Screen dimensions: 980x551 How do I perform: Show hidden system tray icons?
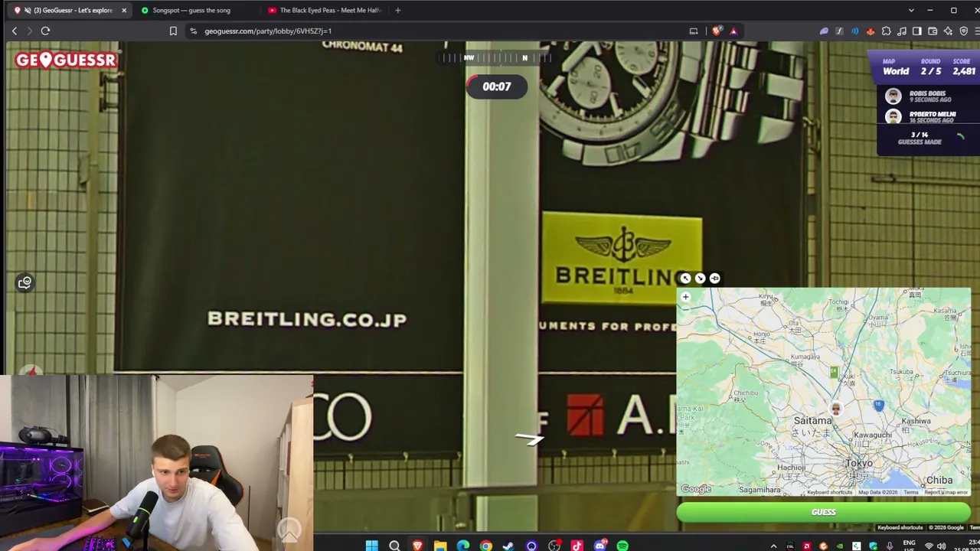tap(773, 546)
